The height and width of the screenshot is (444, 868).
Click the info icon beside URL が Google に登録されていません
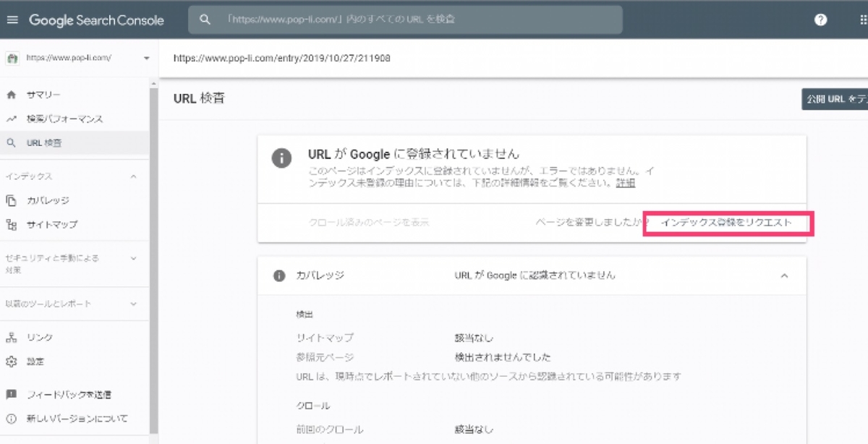tap(281, 158)
